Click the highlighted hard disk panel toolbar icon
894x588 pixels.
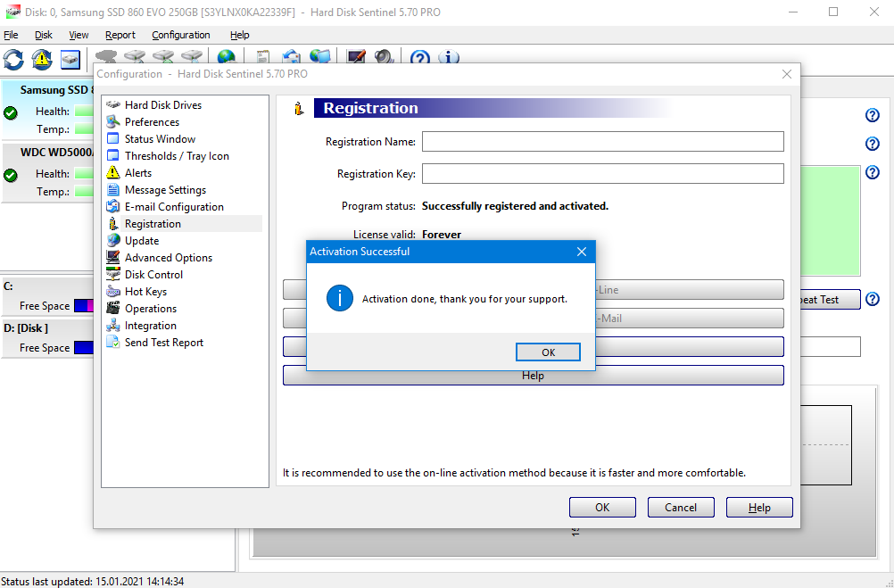point(70,59)
